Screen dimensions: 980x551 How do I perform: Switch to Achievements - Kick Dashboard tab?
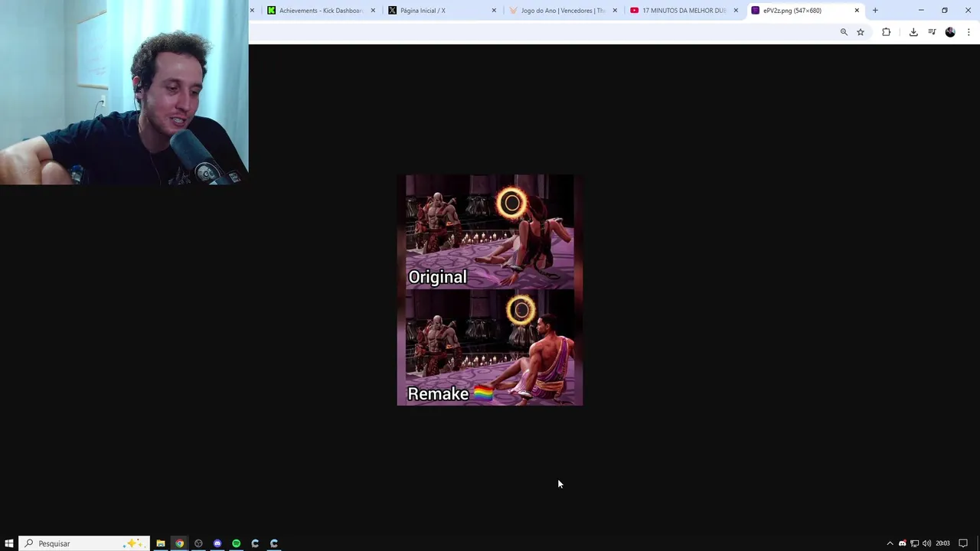coord(321,11)
